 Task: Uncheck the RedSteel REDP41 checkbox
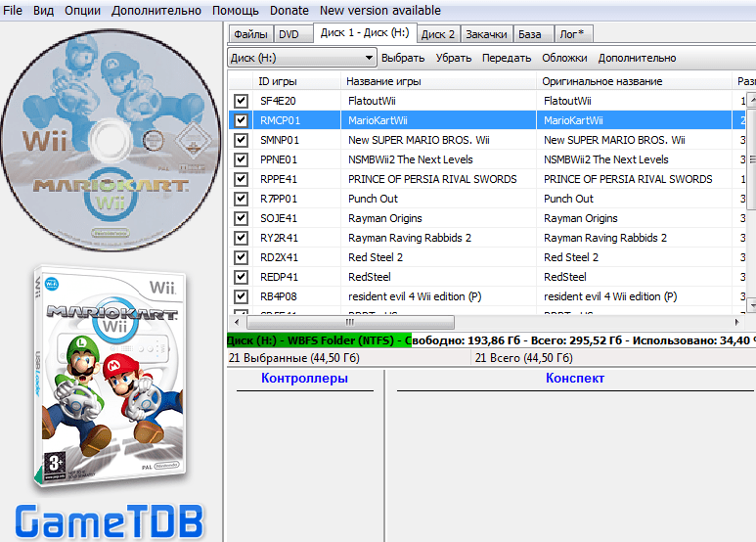(241, 277)
